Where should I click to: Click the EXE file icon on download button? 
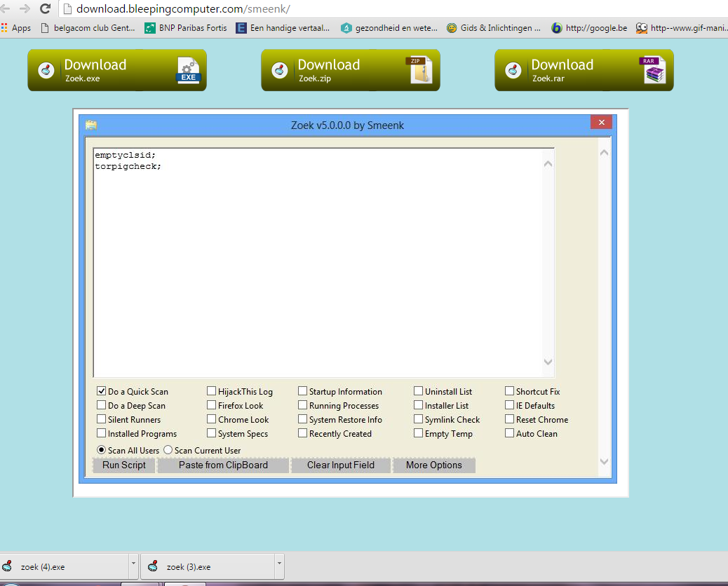click(x=188, y=70)
